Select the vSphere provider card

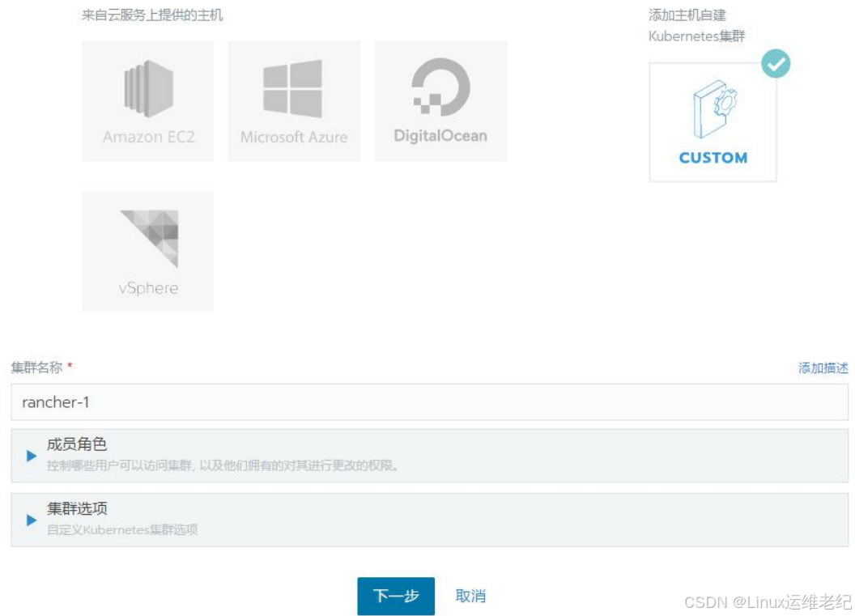(x=148, y=252)
